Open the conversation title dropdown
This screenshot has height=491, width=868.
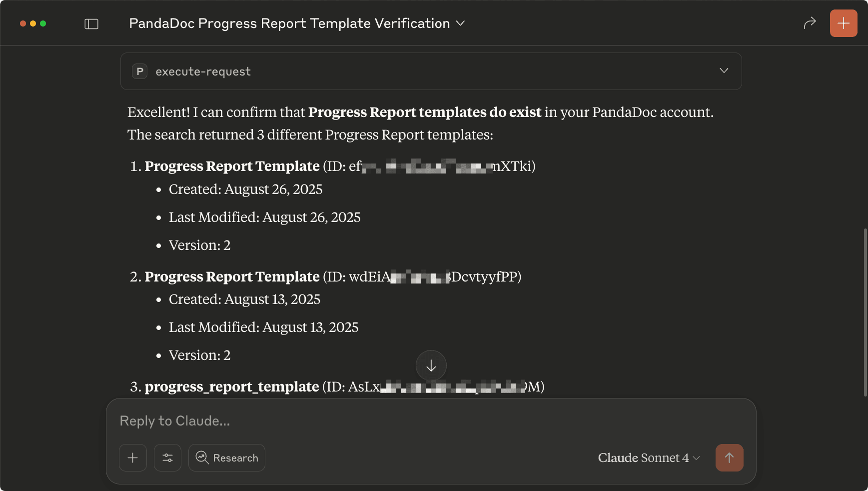(x=461, y=23)
